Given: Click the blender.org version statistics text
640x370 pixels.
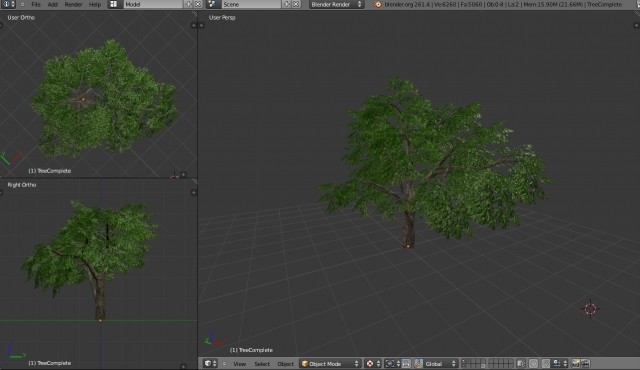Looking at the screenshot, I should coord(503,4).
